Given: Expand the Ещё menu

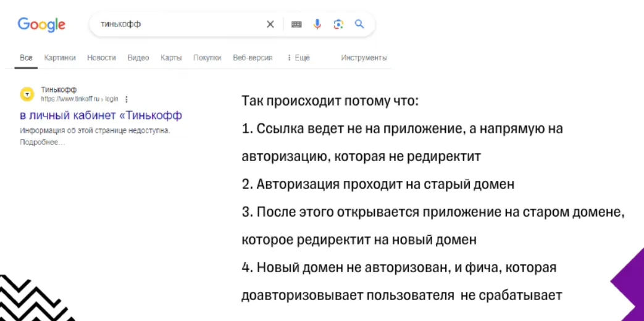Looking at the screenshot, I should point(299,58).
